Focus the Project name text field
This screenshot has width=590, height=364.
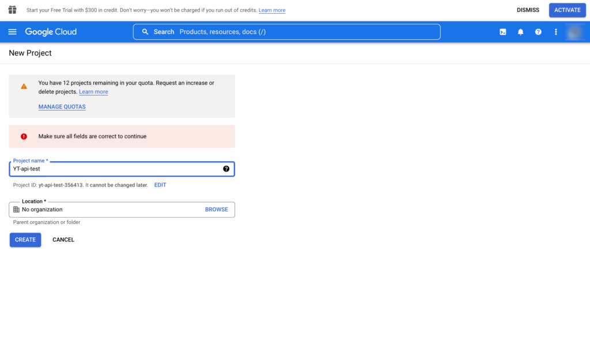click(x=115, y=169)
